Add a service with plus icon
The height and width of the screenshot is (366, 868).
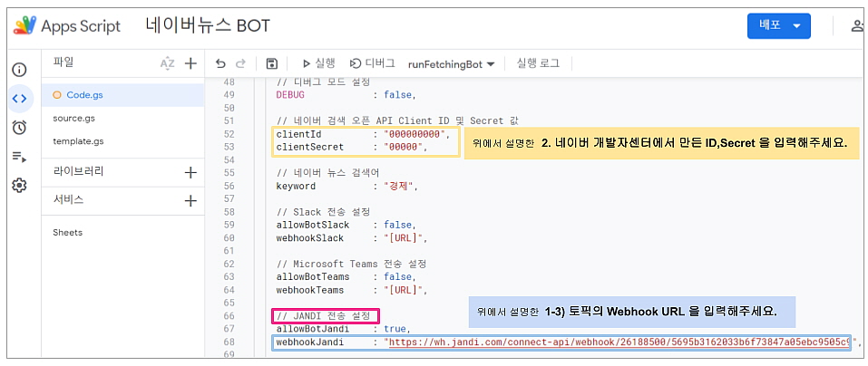click(190, 200)
